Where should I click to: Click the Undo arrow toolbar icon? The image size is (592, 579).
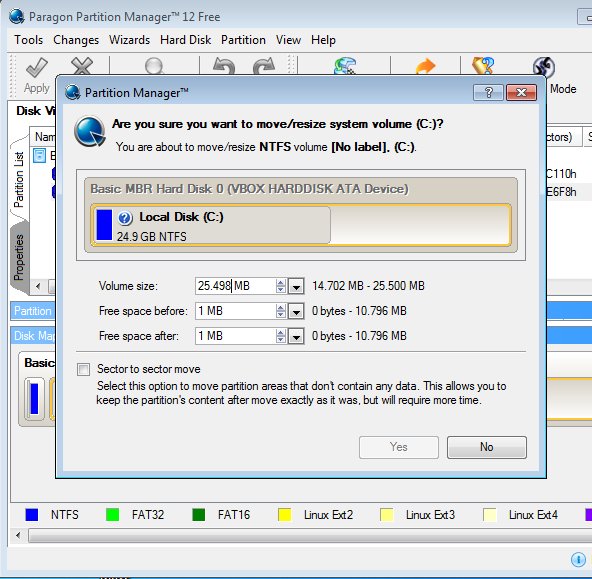(224, 66)
